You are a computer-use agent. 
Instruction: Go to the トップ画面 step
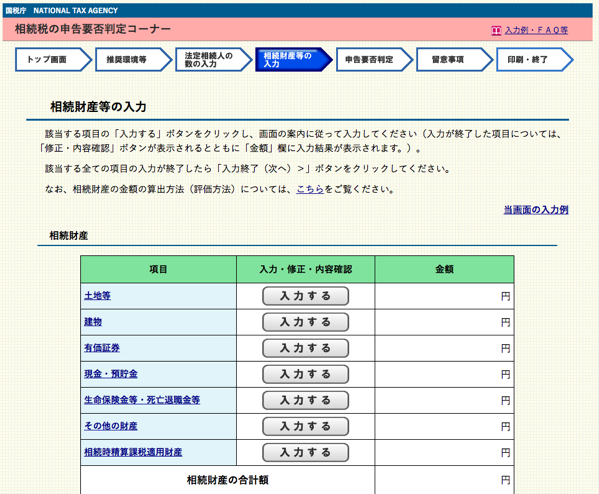click(53, 60)
